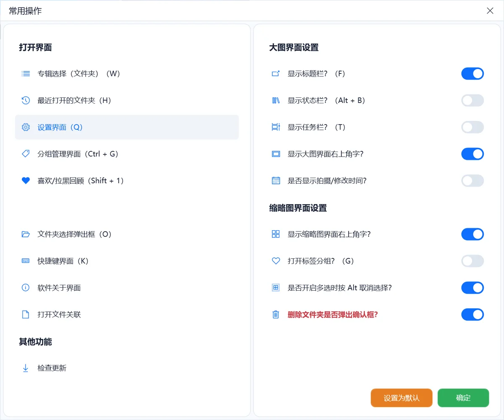This screenshot has width=504, height=420.
Task: Select the 设置界面 (Q) entry
Action: (127, 127)
